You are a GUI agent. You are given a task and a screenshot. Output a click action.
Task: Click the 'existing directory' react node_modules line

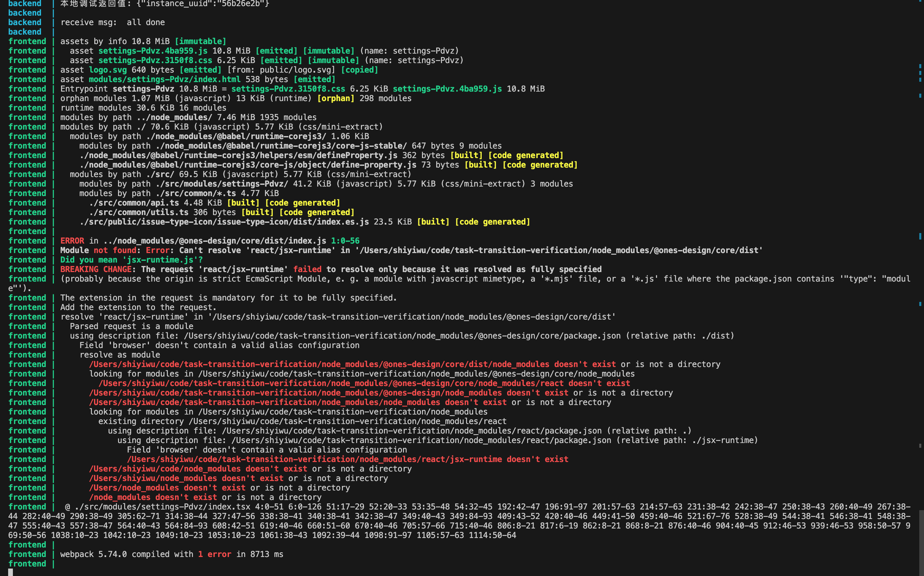[x=303, y=421]
